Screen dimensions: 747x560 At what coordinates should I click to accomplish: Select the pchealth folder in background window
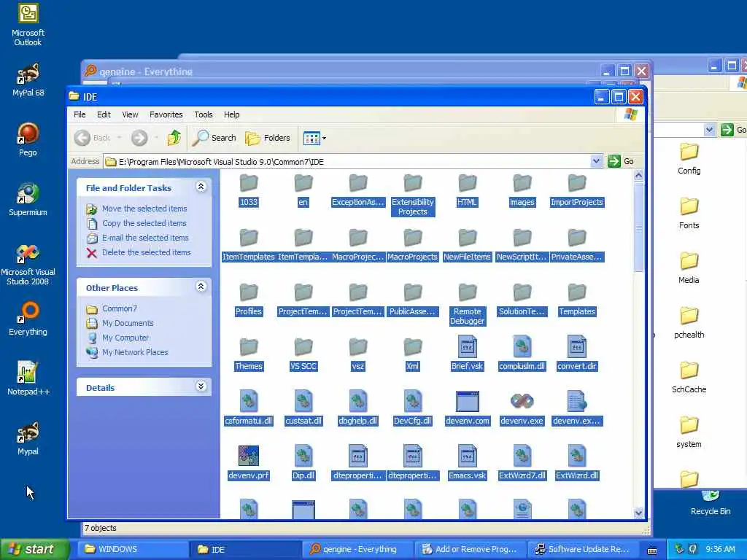point(689,322)
